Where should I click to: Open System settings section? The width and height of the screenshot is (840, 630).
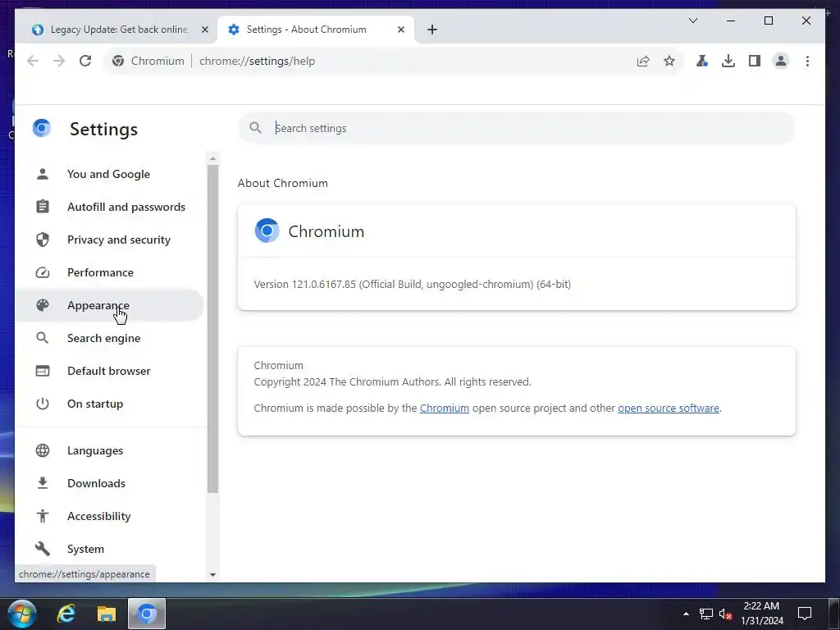(x=109, y=549)
